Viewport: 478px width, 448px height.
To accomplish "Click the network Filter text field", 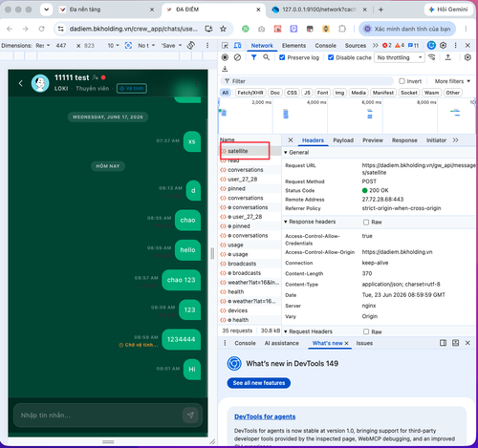I will pos(308,81).
